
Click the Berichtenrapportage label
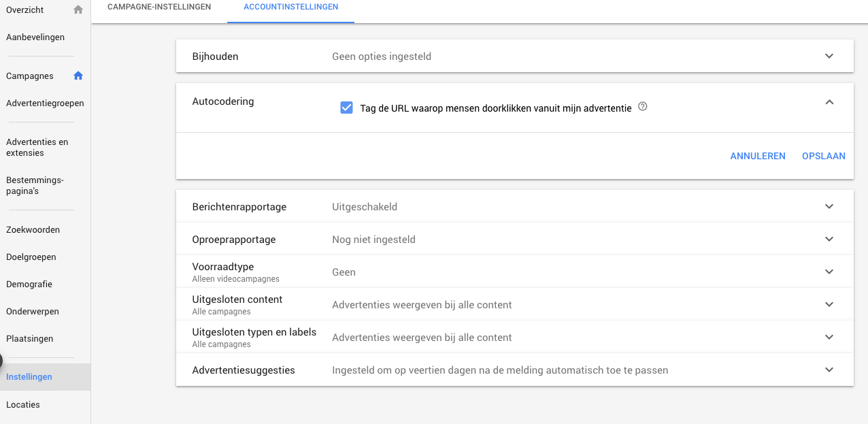click(239, 207)
